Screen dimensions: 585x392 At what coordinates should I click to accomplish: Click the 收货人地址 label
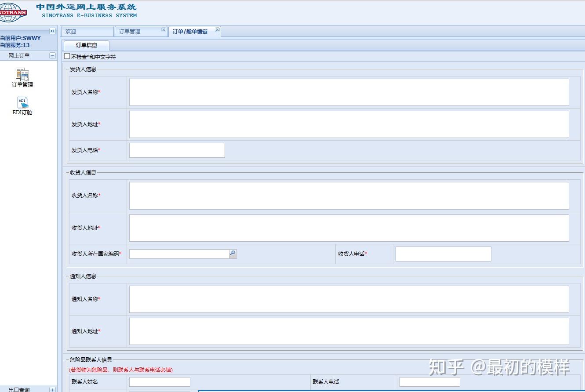86,228
